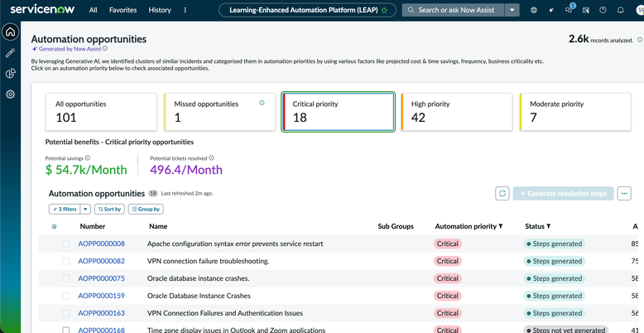Open the filters dropdown arrow
The image size is (644, 333).
[x=85, y=210]
